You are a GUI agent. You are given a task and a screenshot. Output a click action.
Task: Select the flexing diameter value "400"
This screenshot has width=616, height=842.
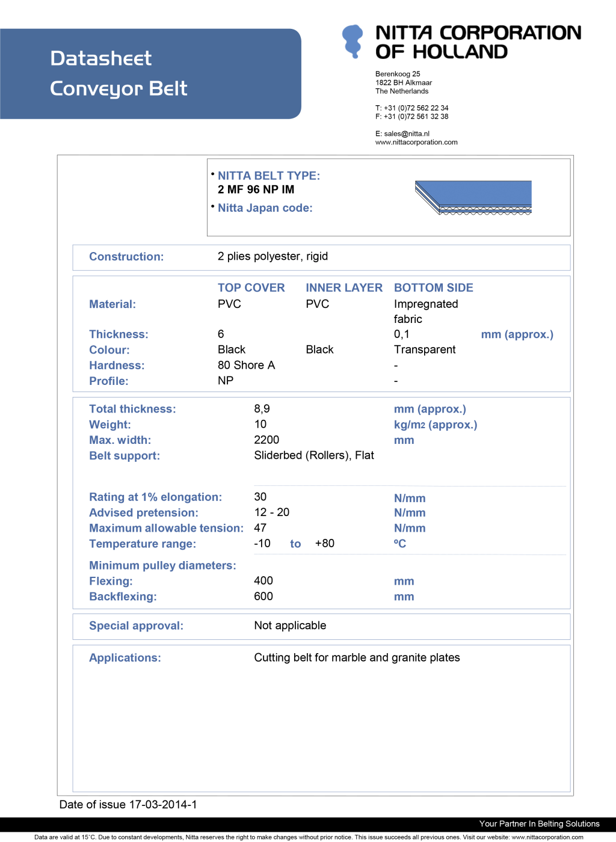point(263,581)
